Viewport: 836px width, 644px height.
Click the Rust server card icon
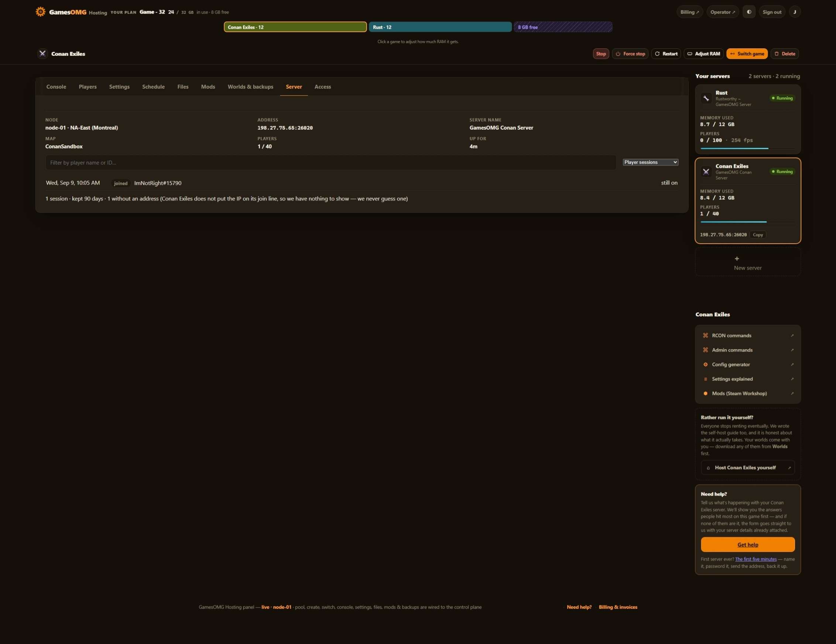click(706, 98)
